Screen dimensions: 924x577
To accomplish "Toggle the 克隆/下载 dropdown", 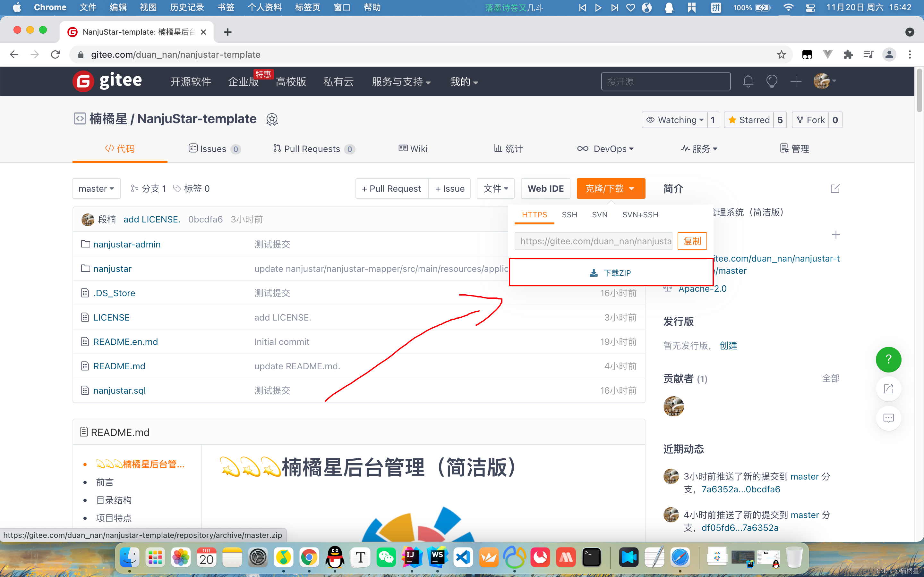I will 611,188.
